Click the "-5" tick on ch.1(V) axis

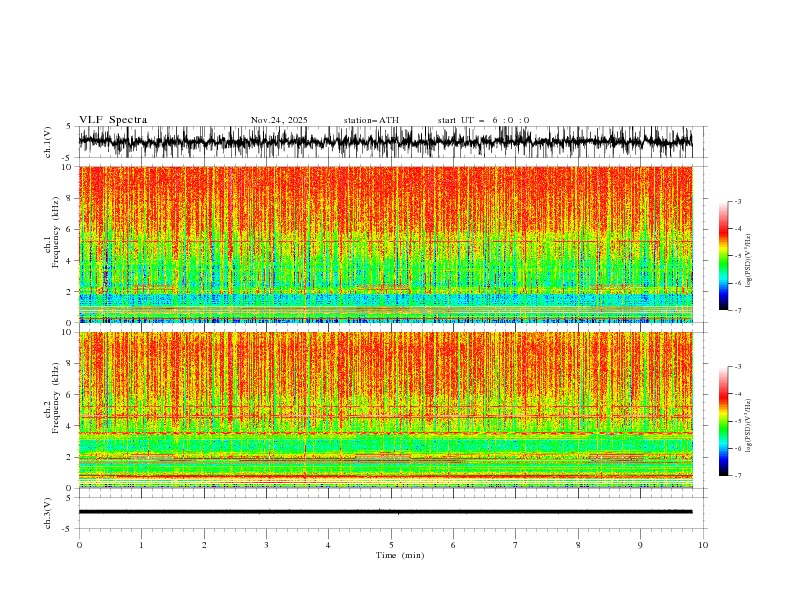pyautogui.click(x=68, y=158)
